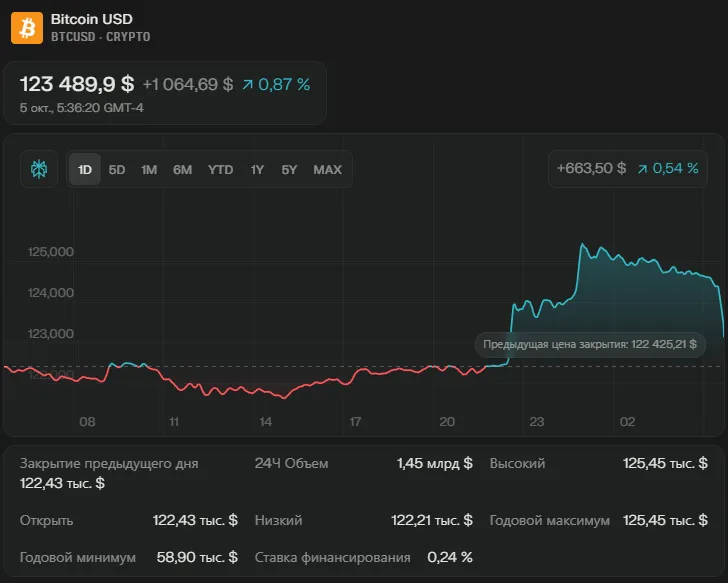Select YTD chart range
Screen dimensions: 728x583
point(221,169)
